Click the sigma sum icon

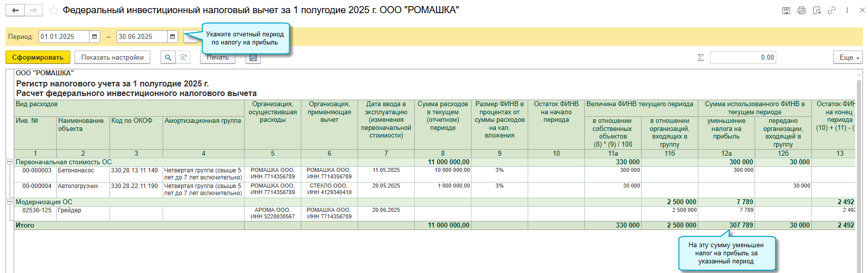700,58
